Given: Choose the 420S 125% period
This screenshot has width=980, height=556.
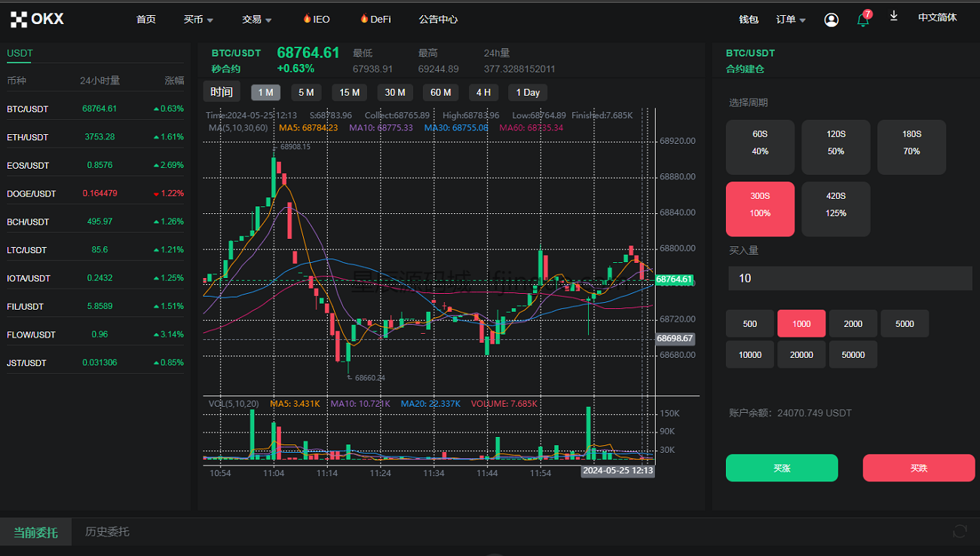Looking at the screenshot, I should tap(835, 204).
